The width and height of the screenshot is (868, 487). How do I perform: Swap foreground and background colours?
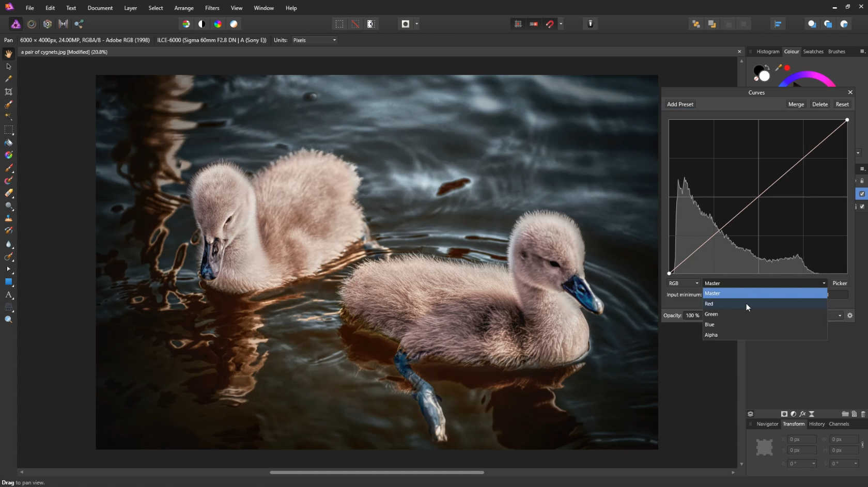(x=768, y=68)
